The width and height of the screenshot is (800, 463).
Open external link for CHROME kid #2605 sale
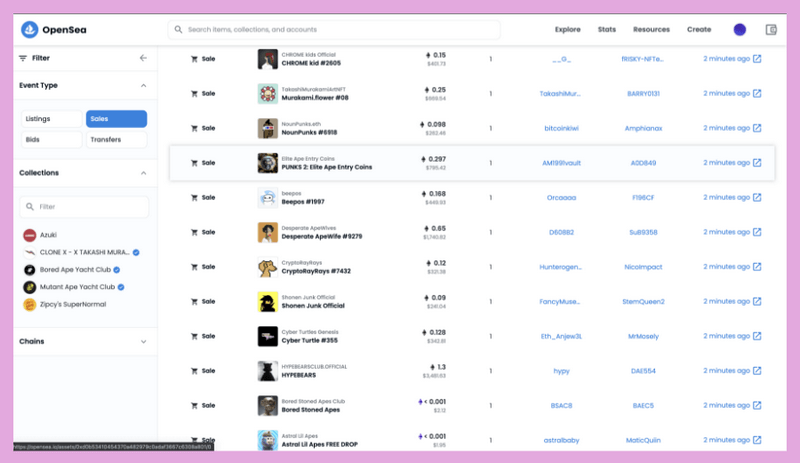coord(757,59)
